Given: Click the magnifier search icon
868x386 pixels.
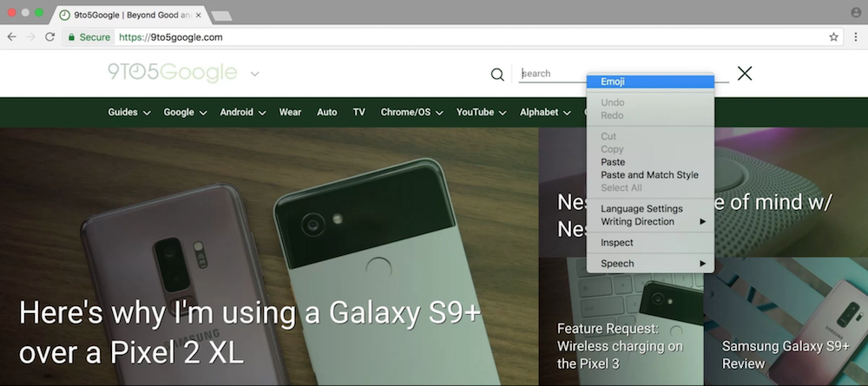Looking at the screenshot, I should point(497,74).
